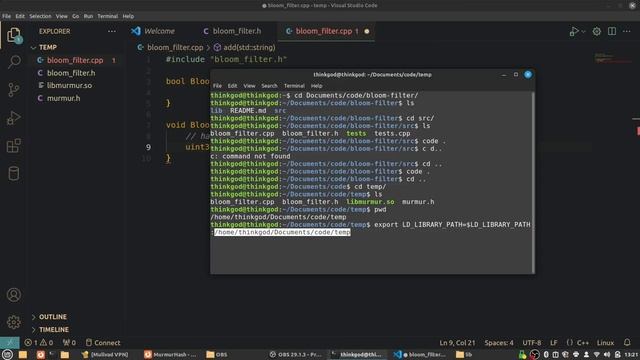Open the MurmurHash browser taskbar item
The height and width of the screenshot is (360, 640).
pos(171,354)
